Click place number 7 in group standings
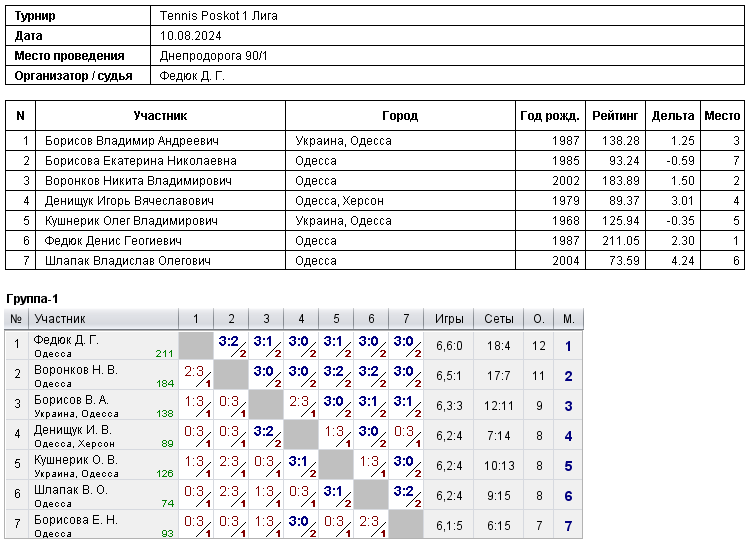 click(x=568, y=526)
